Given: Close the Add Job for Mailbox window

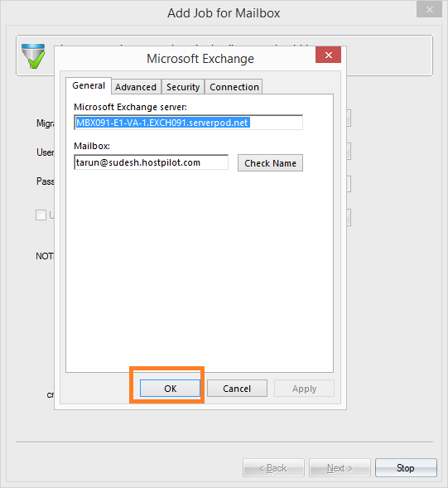Looking at the screenshot, I should [x=429, y=10].
